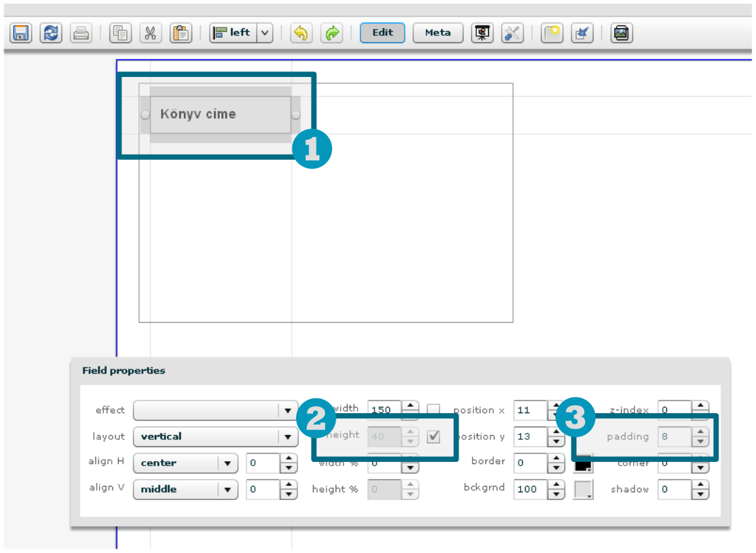Toggle the checkbox next to width
The height and width of the screenshot is (553, 756).
point(434,410)
